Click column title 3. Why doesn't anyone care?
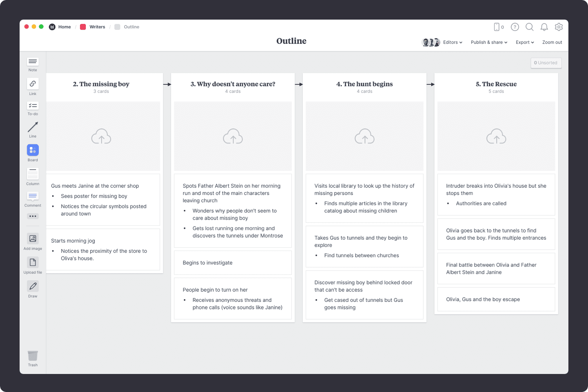This screenshot has height=392, width=588. [x=233, y=84]
